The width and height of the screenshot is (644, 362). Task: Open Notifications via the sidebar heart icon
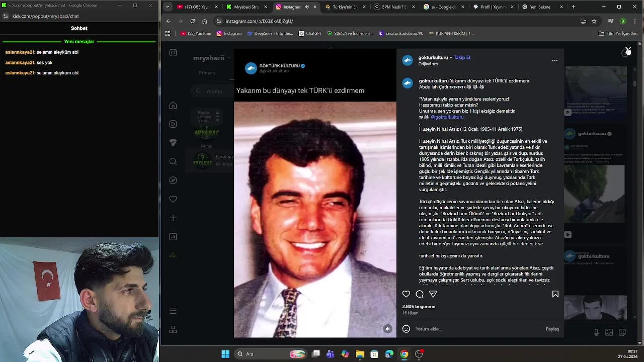pos(173,199)
